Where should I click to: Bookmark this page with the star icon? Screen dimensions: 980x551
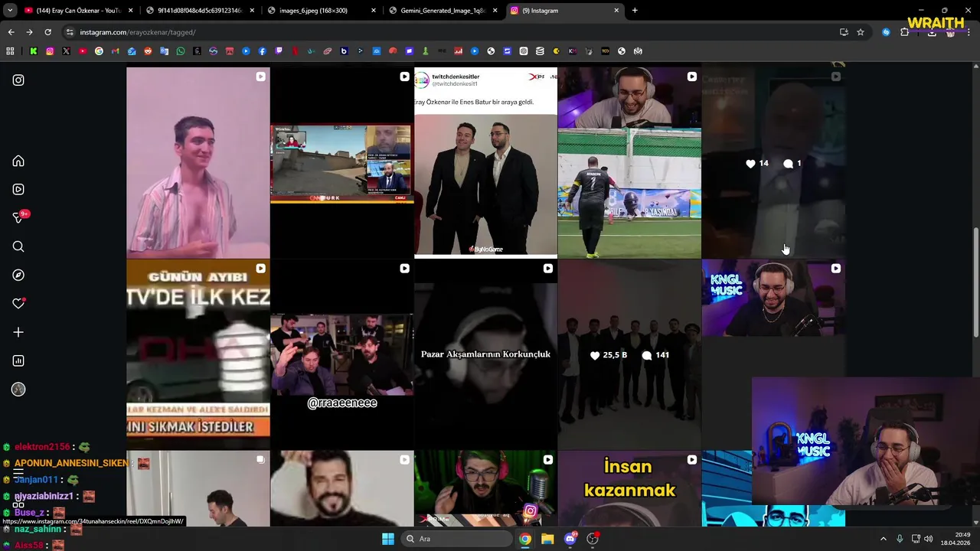[x=861, y=32]
